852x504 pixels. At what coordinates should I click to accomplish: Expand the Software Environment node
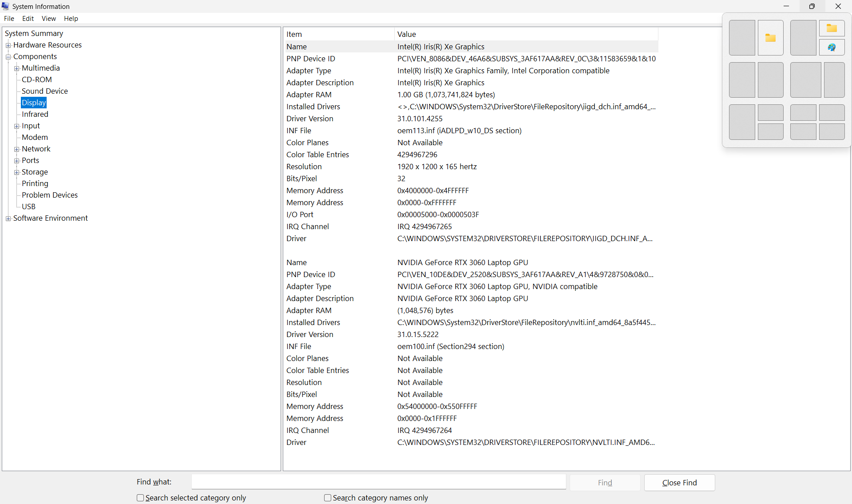[8, 218]
